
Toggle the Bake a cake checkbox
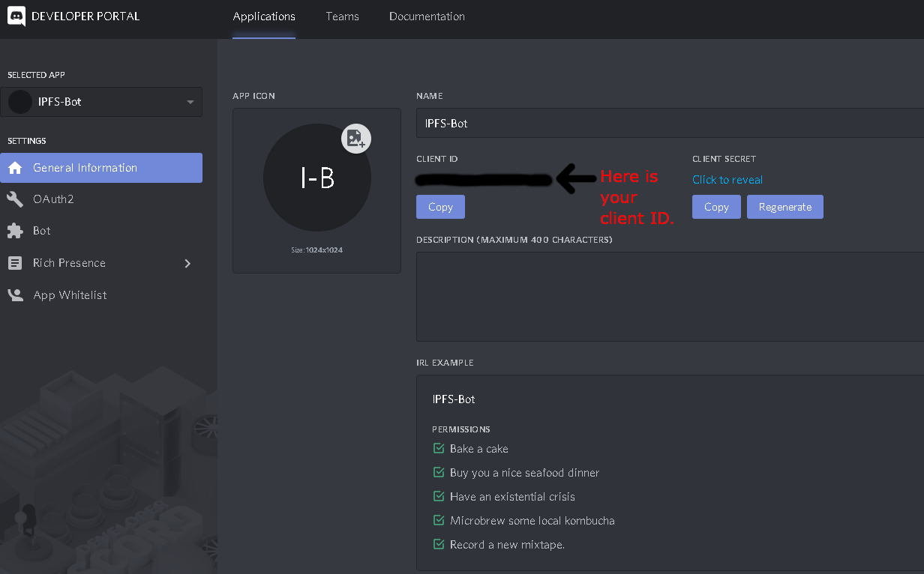[x=439, y=448]
